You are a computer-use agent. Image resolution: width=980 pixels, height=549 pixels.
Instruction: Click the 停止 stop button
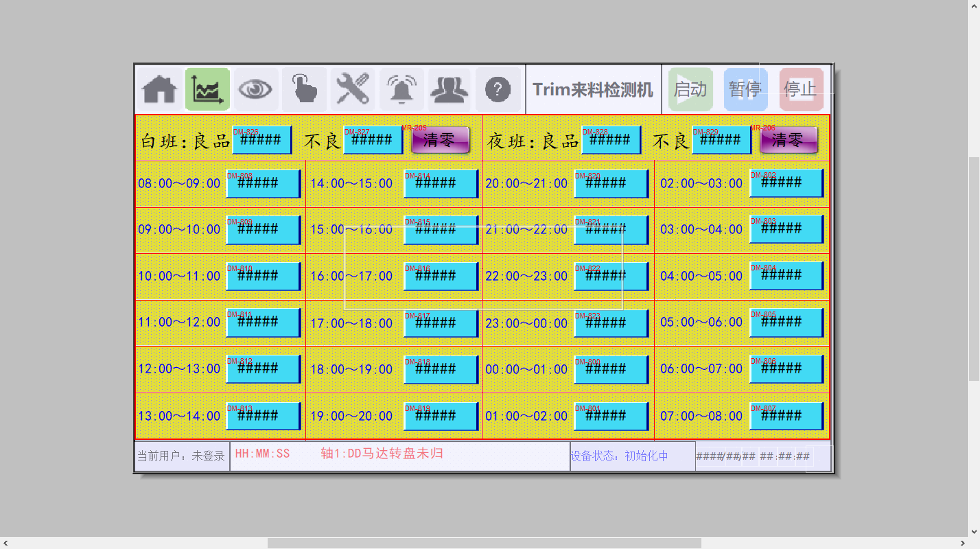pos(801,89)
